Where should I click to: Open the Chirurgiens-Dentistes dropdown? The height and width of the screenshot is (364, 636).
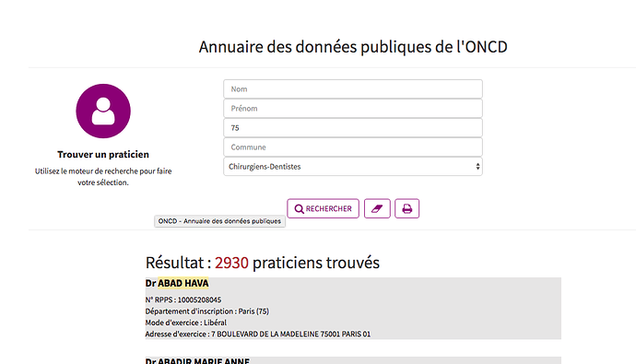point(353,167)
